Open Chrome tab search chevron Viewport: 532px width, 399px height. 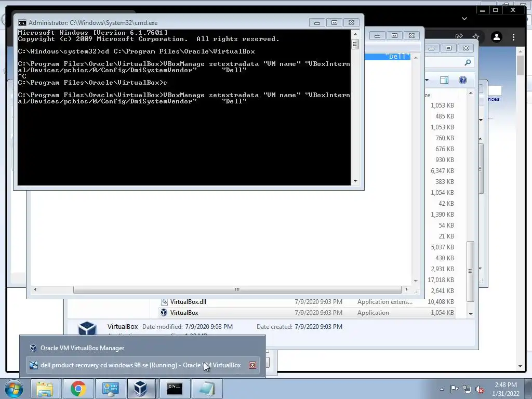tap(464, 18)
